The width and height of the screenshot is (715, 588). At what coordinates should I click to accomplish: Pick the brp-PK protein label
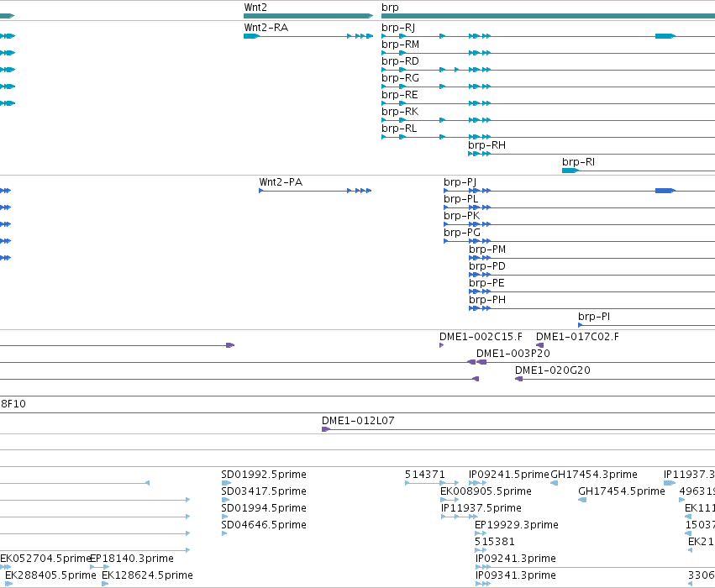(461, 216)
